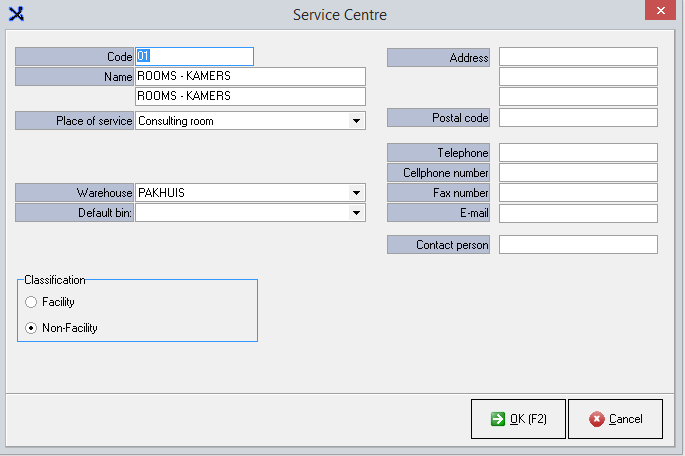Focus the first Name text field

point(250,77)
